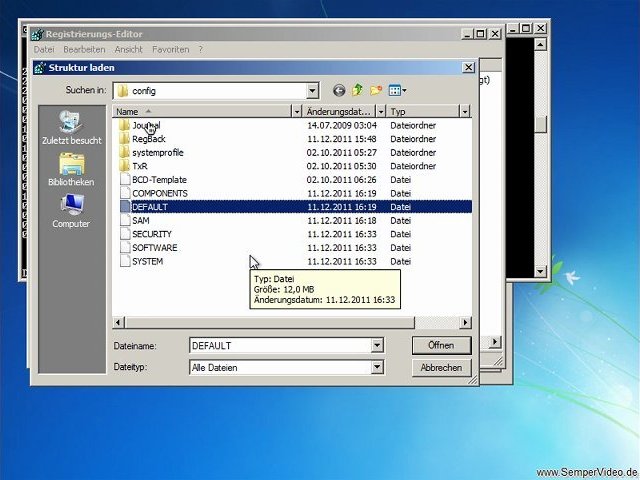The image size is (640, 480).
Task: Go up one folder level
Action: 357,91
